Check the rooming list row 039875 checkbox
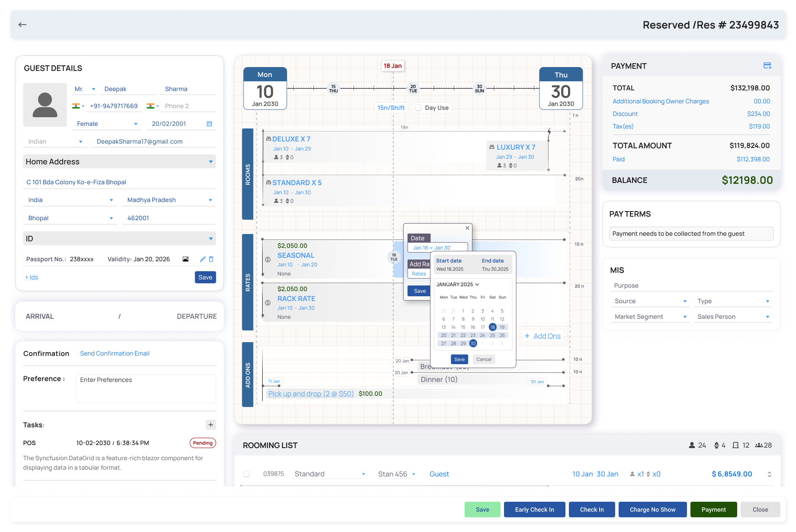Image resolution: width=796 pixels, height=532 pixels. point(247,474)
